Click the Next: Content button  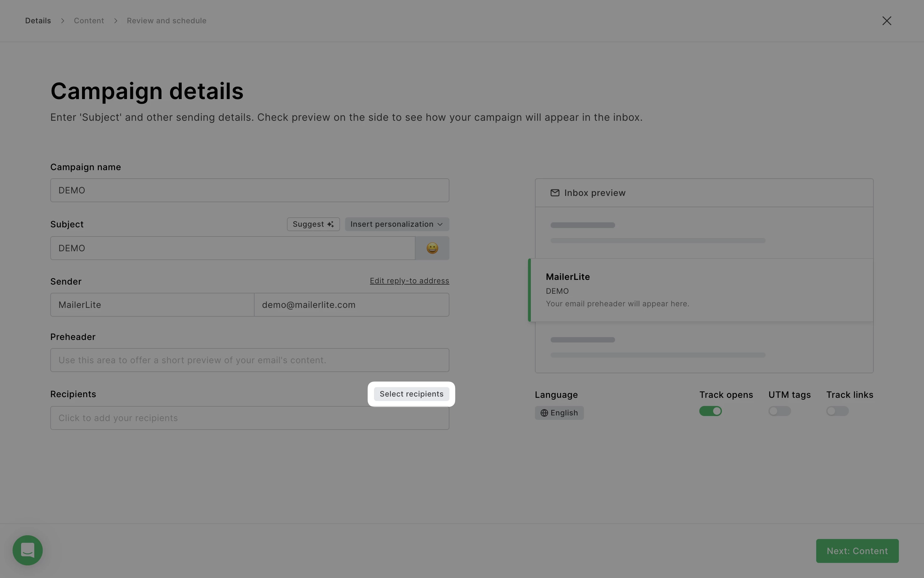[x=857, y=551]
